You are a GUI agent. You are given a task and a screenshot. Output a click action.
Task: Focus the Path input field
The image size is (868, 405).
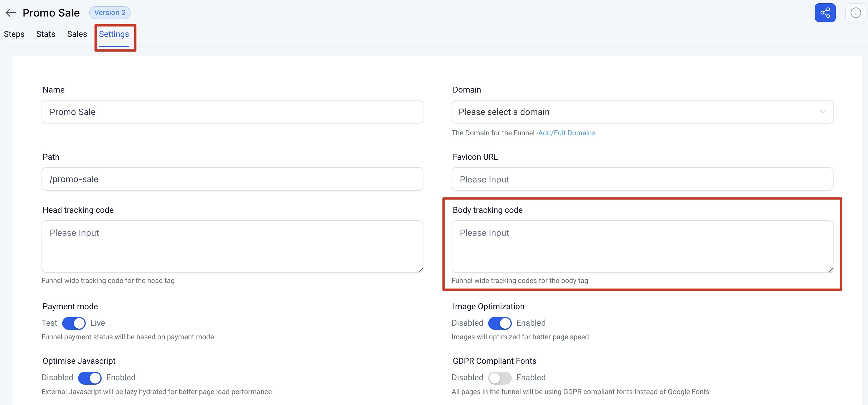232,179
